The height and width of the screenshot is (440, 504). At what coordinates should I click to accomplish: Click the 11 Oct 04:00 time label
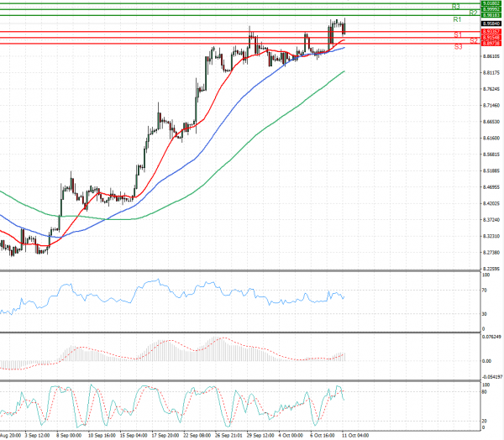[355, 436]
